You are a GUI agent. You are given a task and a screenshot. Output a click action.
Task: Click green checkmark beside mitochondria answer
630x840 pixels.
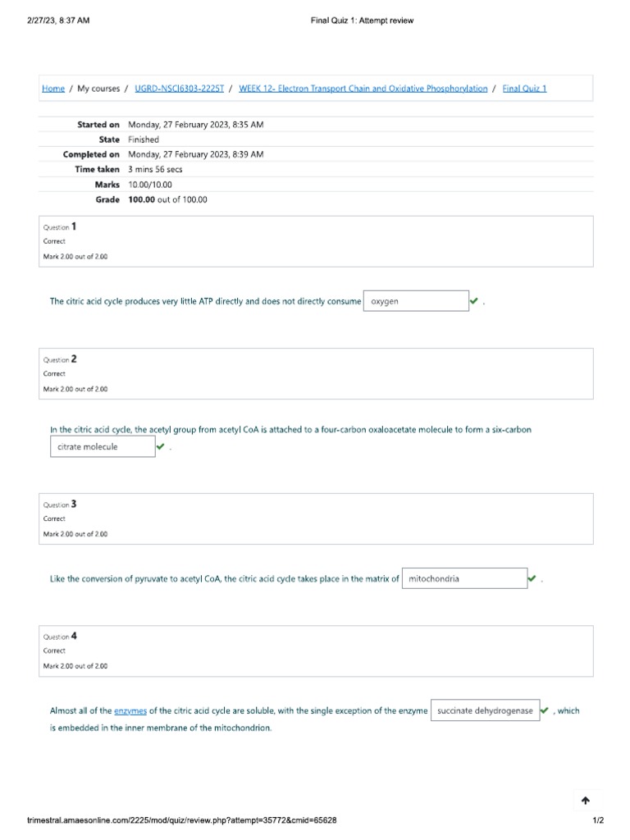point(532,578)
